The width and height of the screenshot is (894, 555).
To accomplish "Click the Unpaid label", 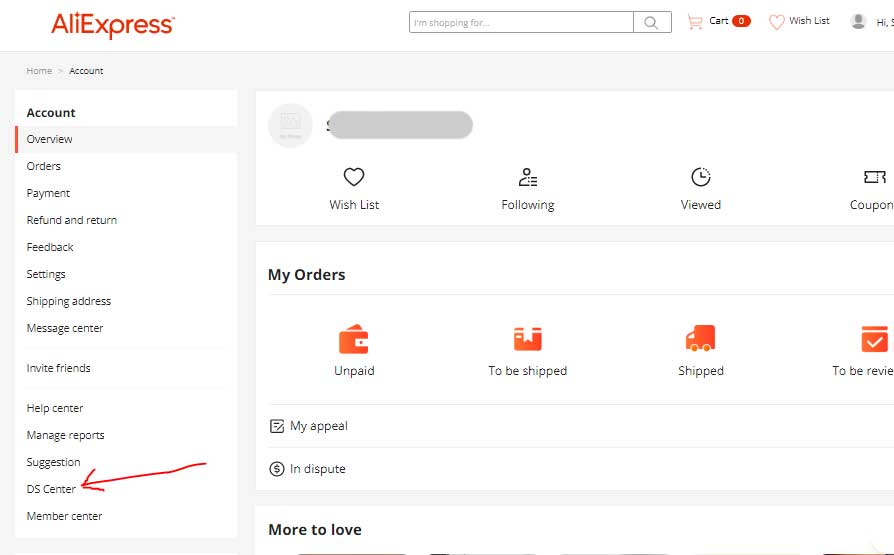I will coord(354,371).
